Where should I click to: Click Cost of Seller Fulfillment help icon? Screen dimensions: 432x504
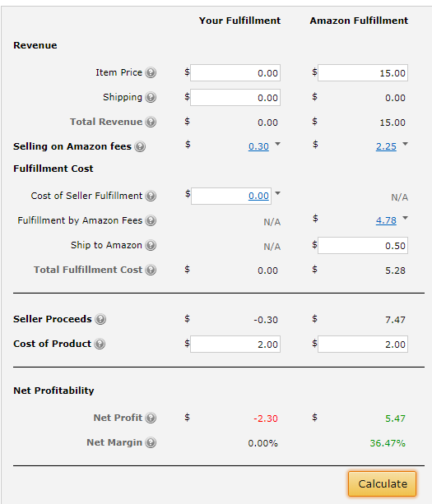click(151, 196)
